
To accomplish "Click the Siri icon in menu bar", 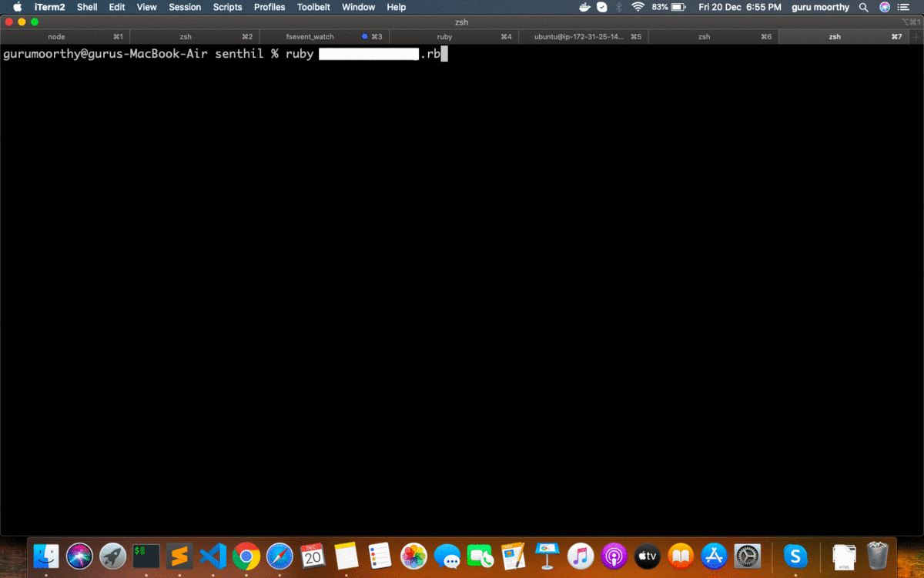I will tap(885, 7).
